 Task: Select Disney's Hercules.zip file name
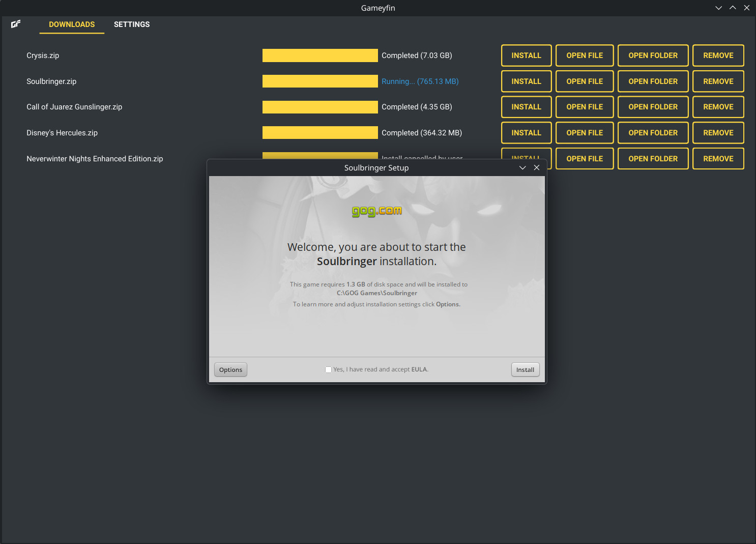click(x=62, y=133)
